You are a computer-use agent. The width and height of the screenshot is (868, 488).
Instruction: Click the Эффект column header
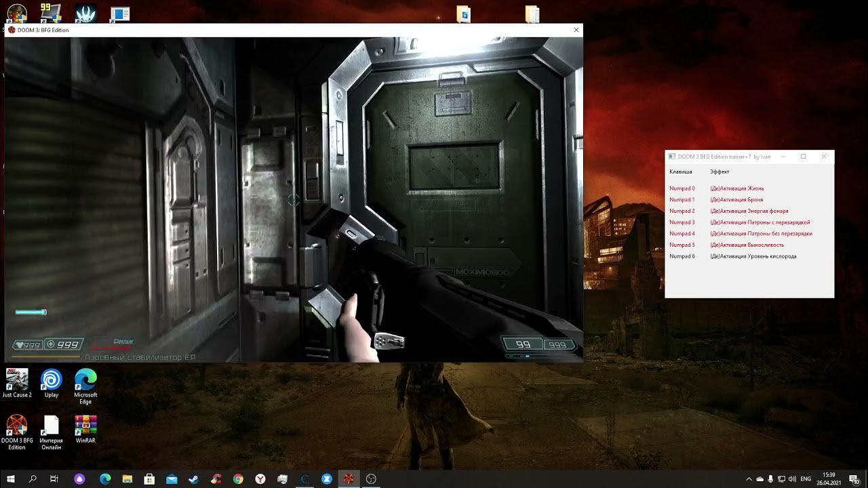(719, 172)
